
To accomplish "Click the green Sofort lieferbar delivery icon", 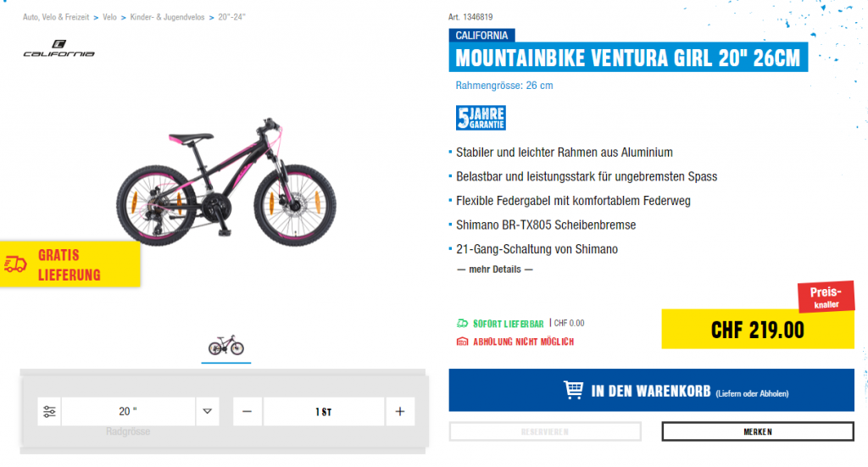I will (462, 323).
